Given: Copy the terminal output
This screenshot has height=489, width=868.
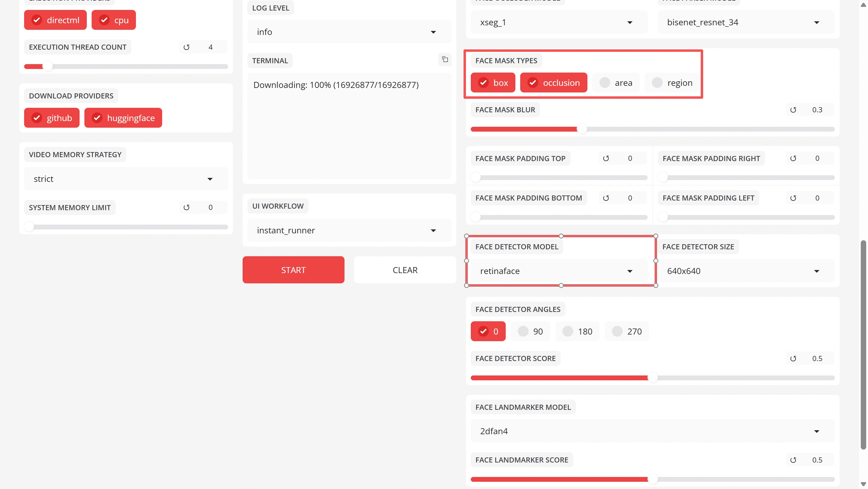Looking at the screenshot, I should pyautogui.click(x=445, y=60).
